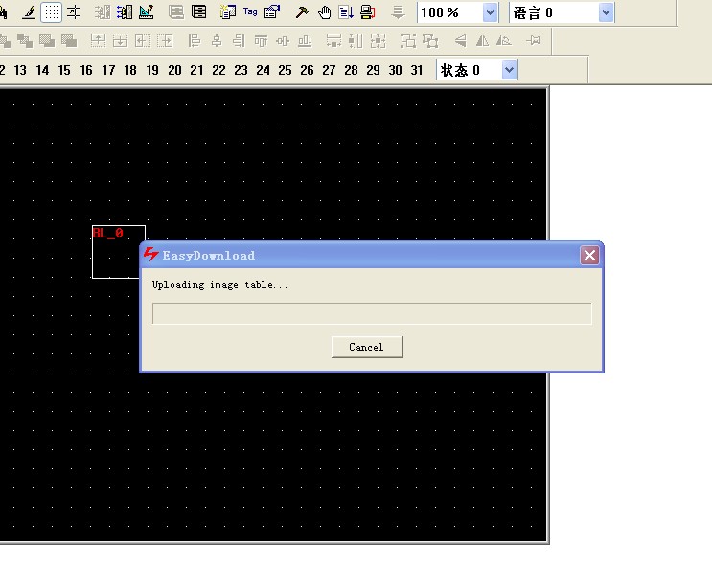This screenshot has width=712, height=588.
Task: Open the 语言 0 language dropdown
Action: 606,12
